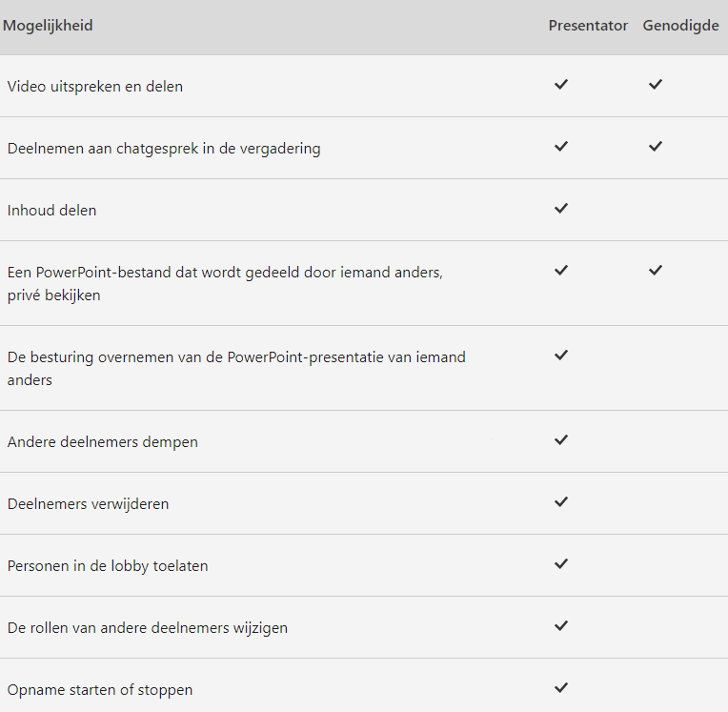Click the 'Opname starten of stoppen' text

coord(100,690)
